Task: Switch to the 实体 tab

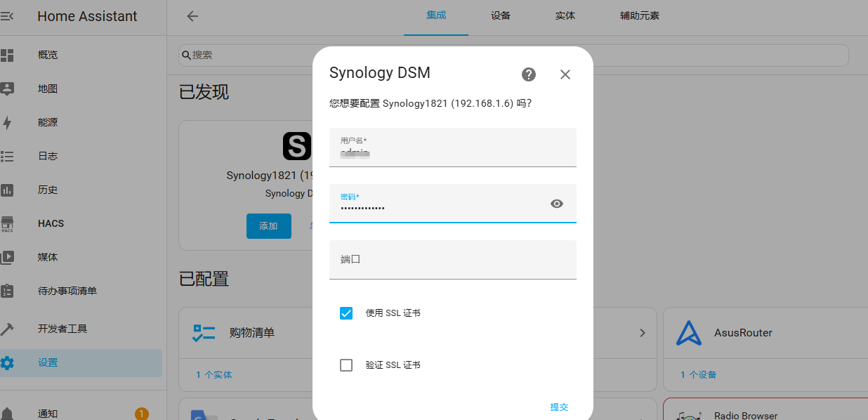Action: [565, 15]
